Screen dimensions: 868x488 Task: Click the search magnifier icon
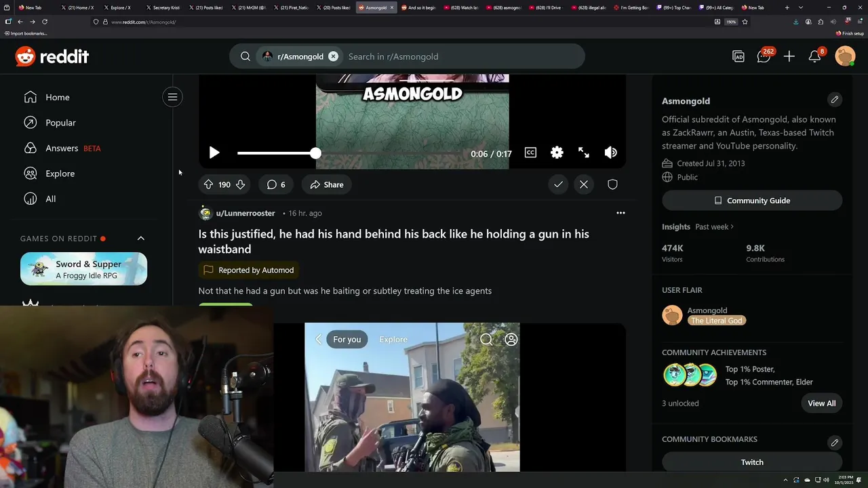point(245,56)
